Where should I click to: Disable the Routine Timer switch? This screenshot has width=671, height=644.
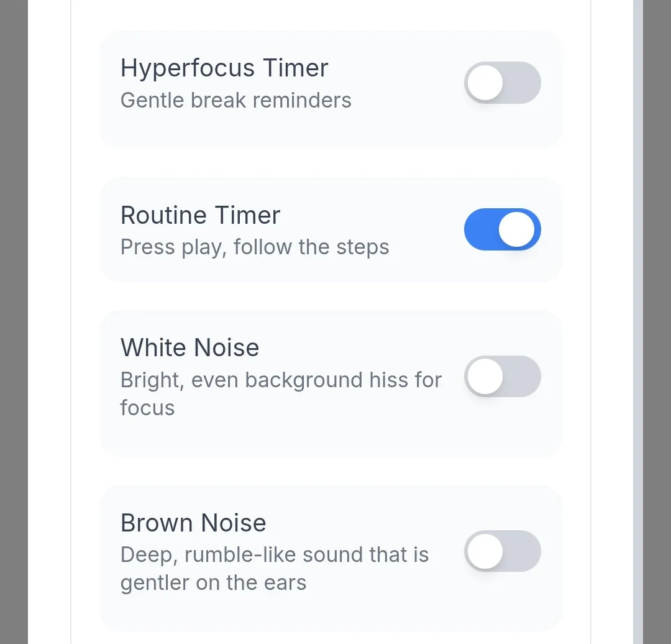pos(503,229)
